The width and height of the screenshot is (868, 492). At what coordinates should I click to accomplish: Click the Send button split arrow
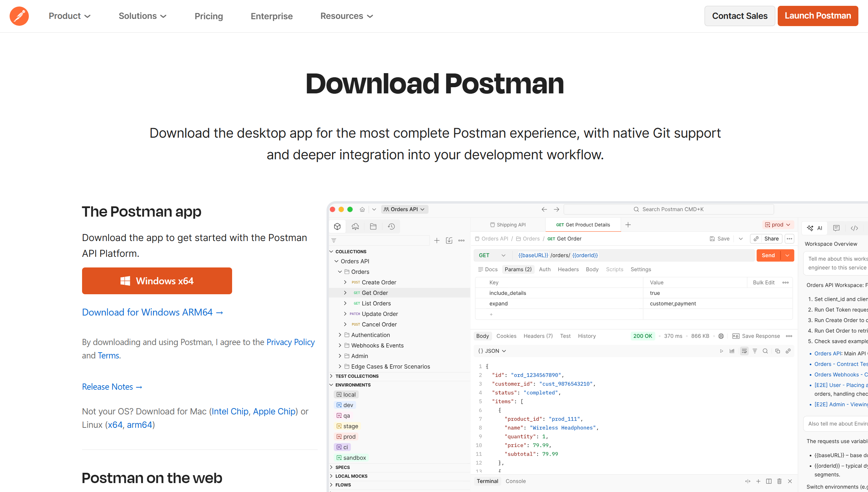point(787,255)
